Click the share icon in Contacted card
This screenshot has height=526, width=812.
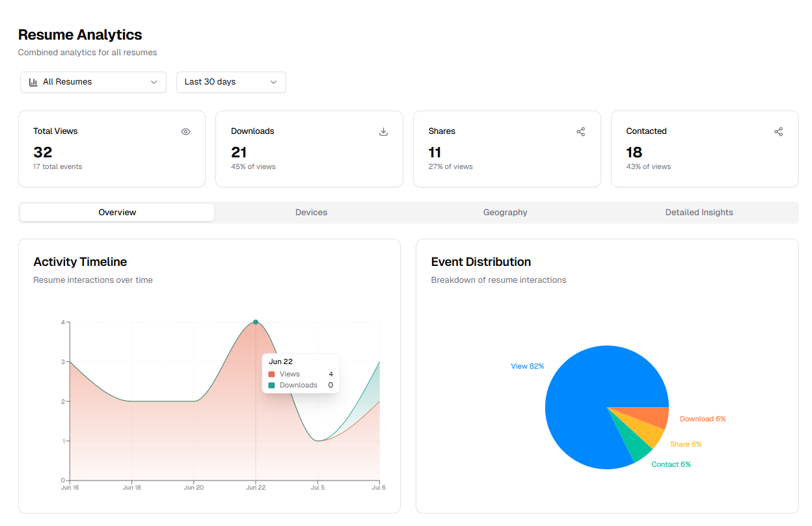click(778, 131)
